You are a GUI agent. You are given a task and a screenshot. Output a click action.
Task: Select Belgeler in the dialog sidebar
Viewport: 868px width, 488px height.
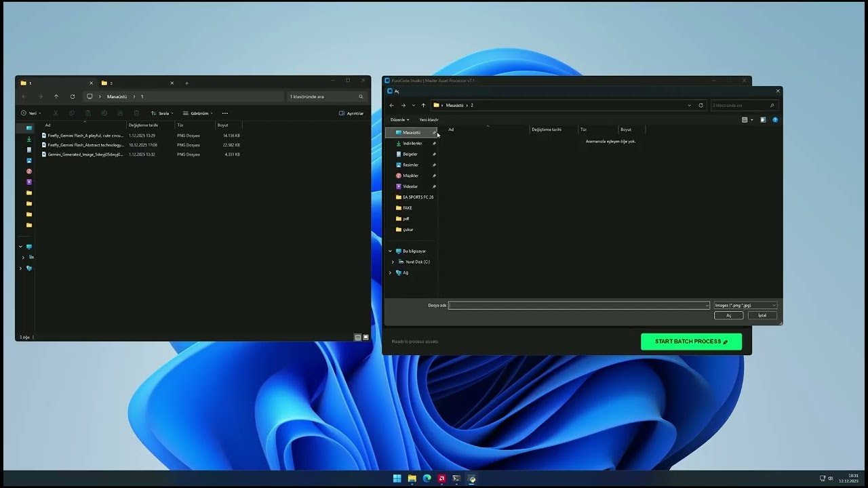click(411, 154)
